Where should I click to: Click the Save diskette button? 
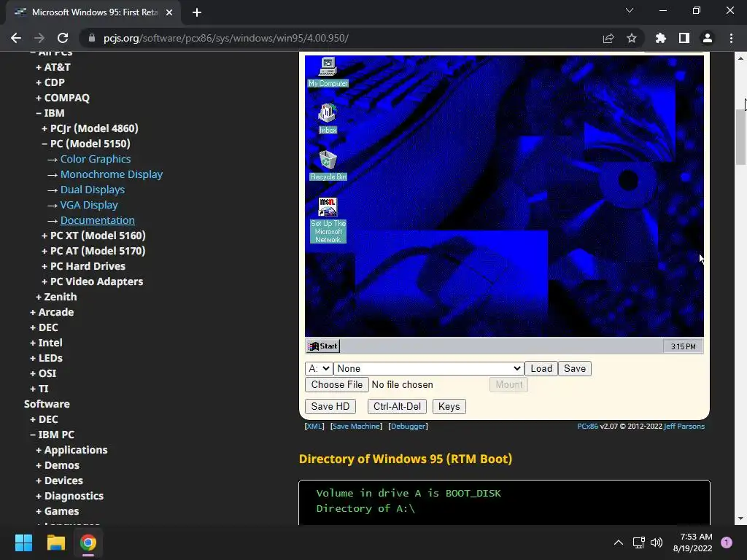(575, 368)
